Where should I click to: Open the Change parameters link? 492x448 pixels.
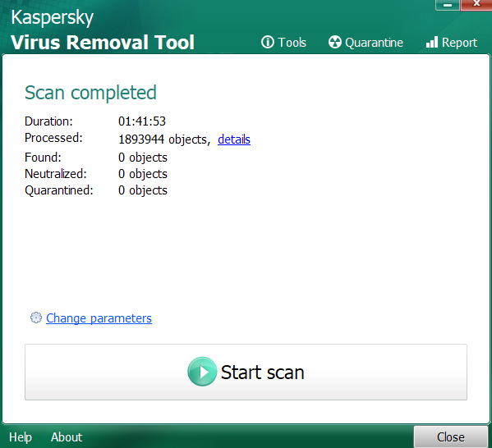tap(99, 318)
